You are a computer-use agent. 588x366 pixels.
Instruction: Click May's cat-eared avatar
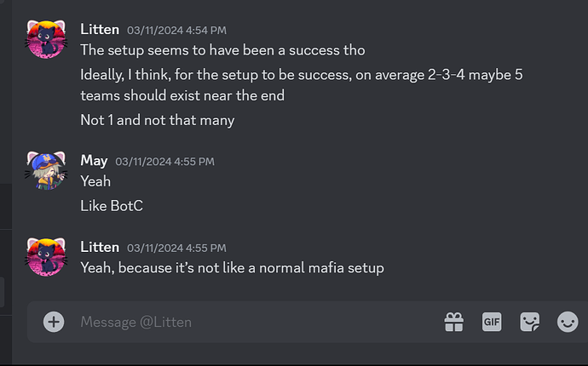click(x=46, y=170)
